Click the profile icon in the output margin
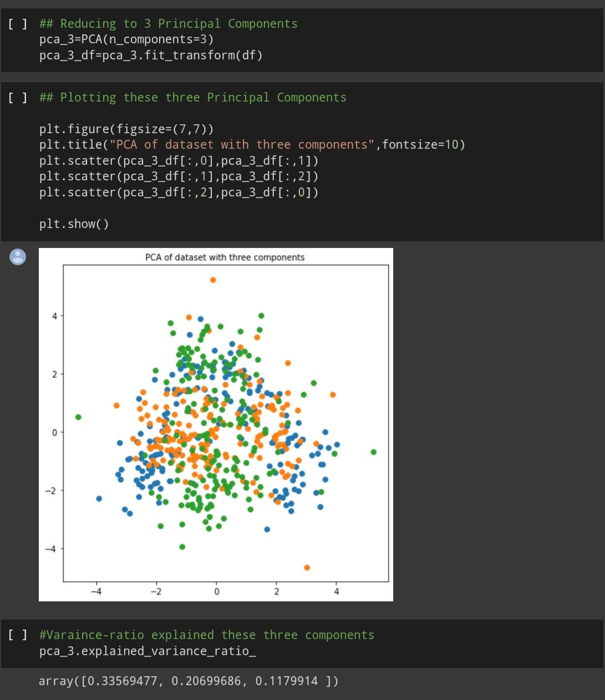This screenshot has width=605, height=700. tap(18, 257)
